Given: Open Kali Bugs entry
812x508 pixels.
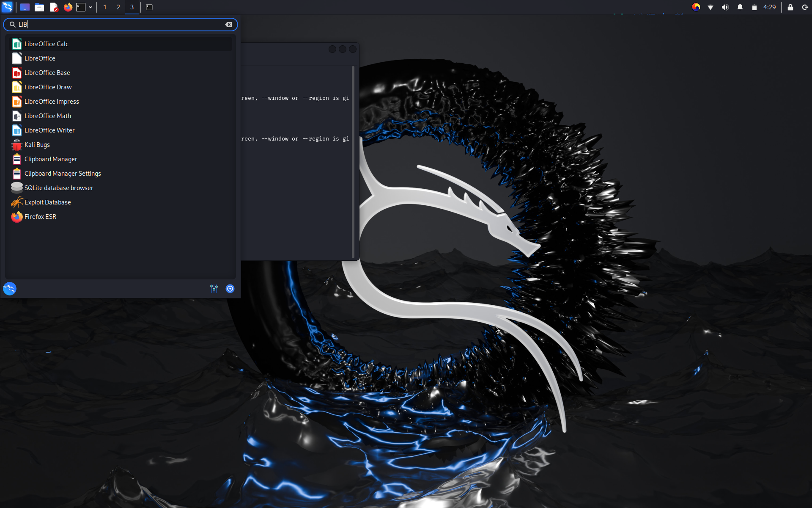Looking at the screenshot, I should (x=37, y=145).
